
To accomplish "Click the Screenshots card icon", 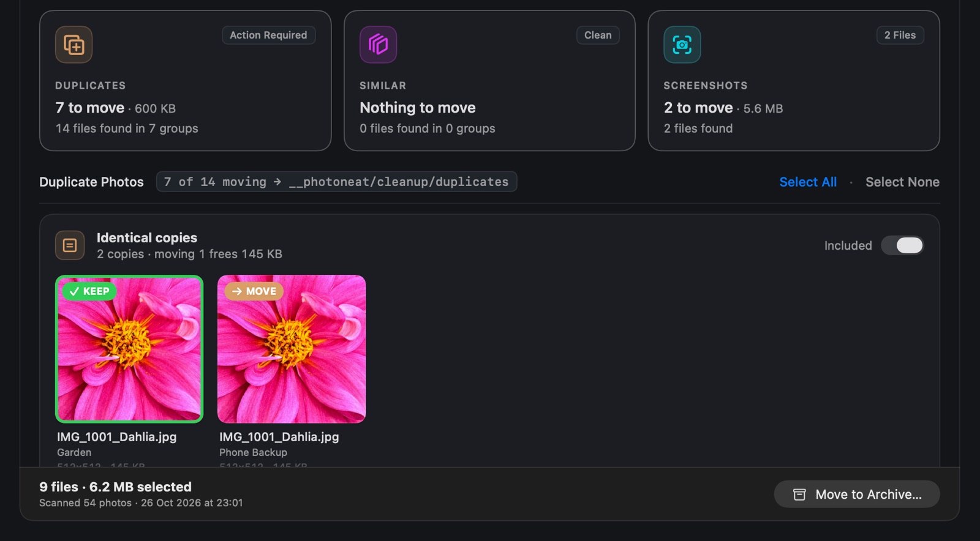I will [x=682, y=45].
